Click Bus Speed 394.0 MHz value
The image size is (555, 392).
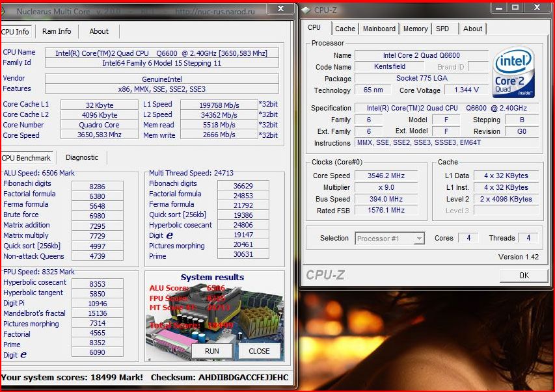[386, 199]
